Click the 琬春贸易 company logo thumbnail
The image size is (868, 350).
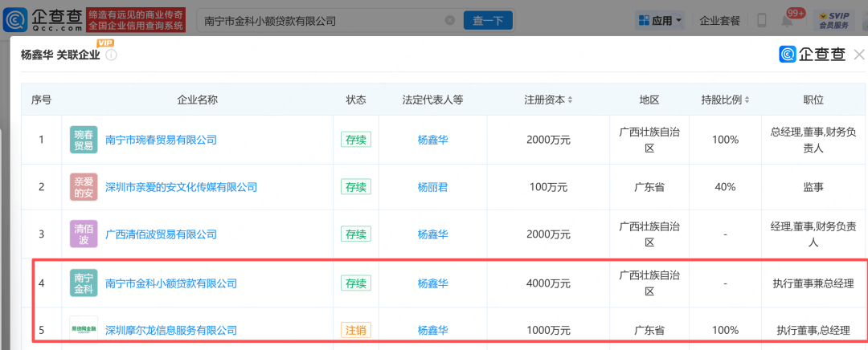point(84,140)
